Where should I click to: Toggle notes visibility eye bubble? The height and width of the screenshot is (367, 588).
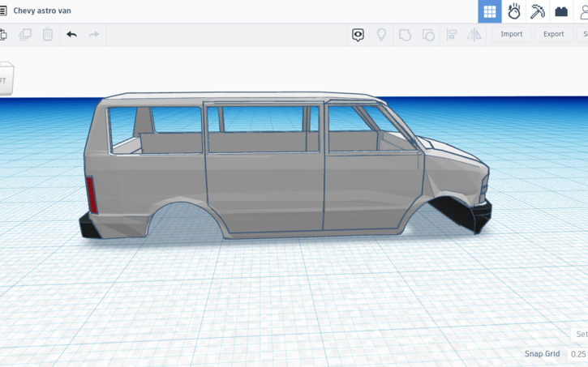tap(358, 35)
